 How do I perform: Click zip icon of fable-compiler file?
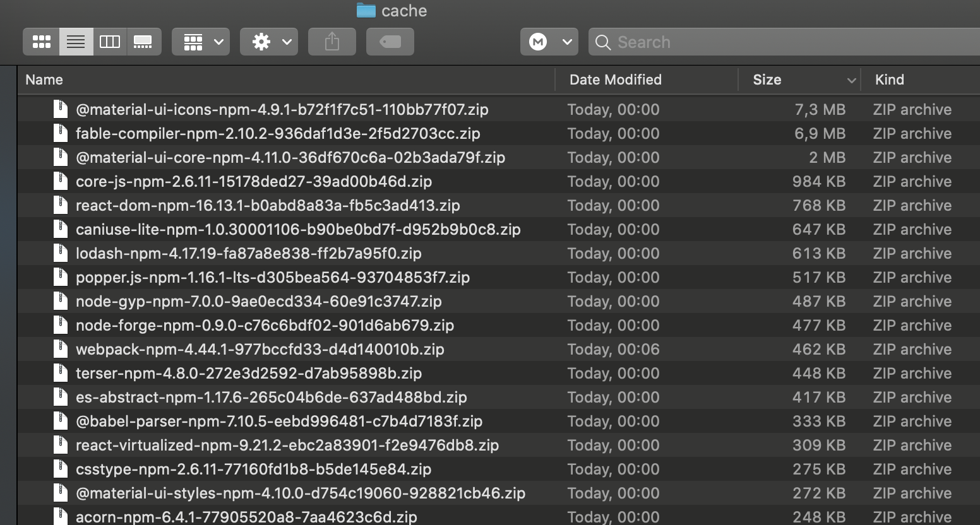[61, 133]
